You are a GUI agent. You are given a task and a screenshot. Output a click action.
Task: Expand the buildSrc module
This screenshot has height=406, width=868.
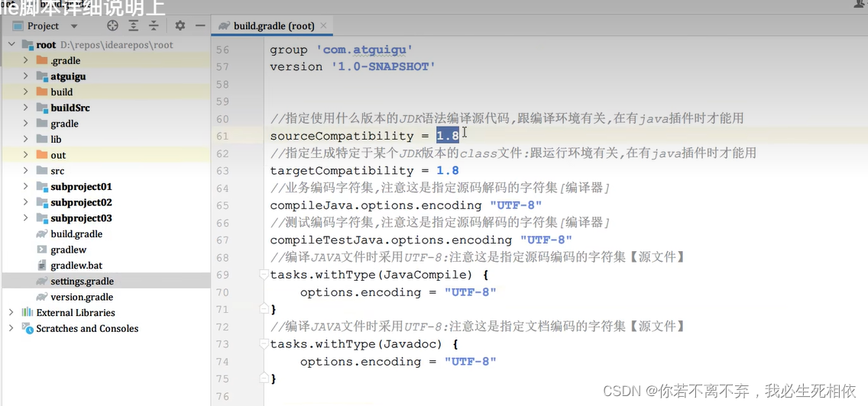pyautogui.click(x=25, y=108)
